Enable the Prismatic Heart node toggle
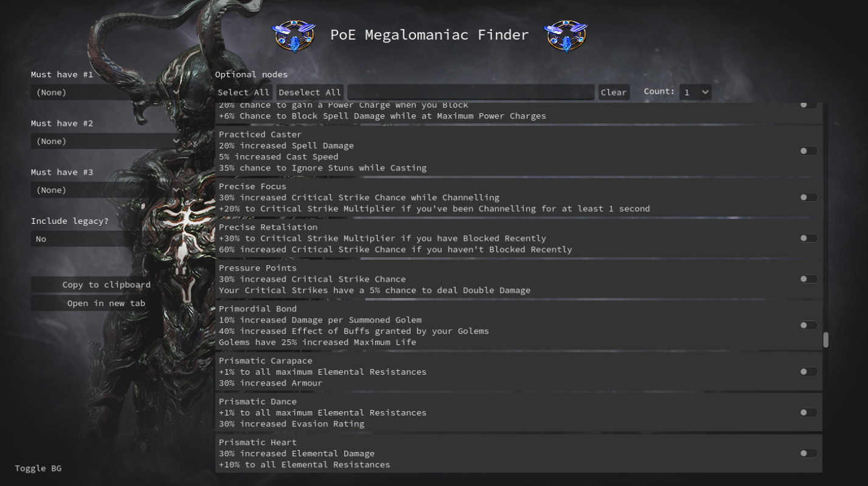The image size is (868, 486). [808, 453]
